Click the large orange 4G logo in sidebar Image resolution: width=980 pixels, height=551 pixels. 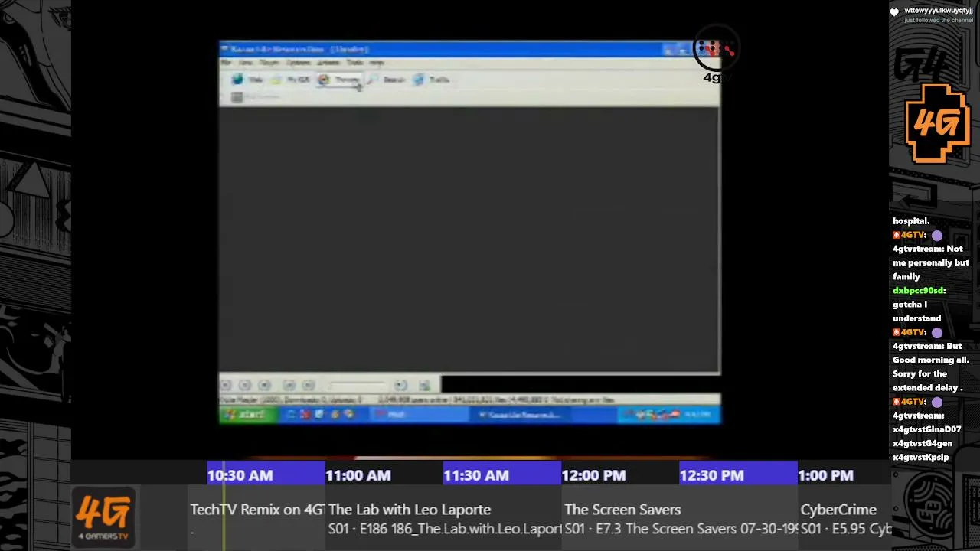937,124
